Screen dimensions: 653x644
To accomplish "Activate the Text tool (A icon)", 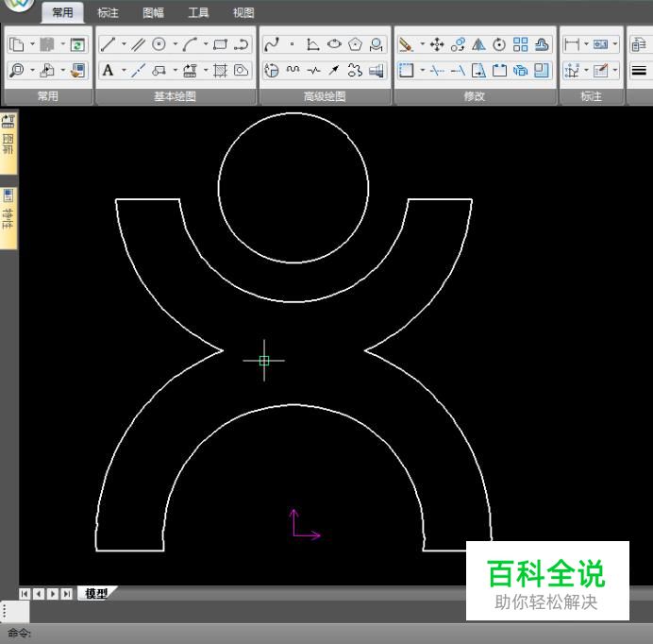I will [109, 70].
